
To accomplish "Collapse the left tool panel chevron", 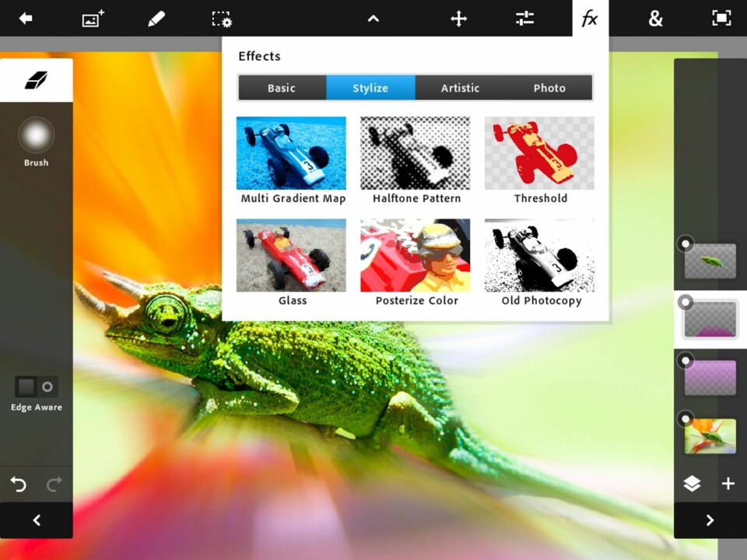I will pos(37,520).
